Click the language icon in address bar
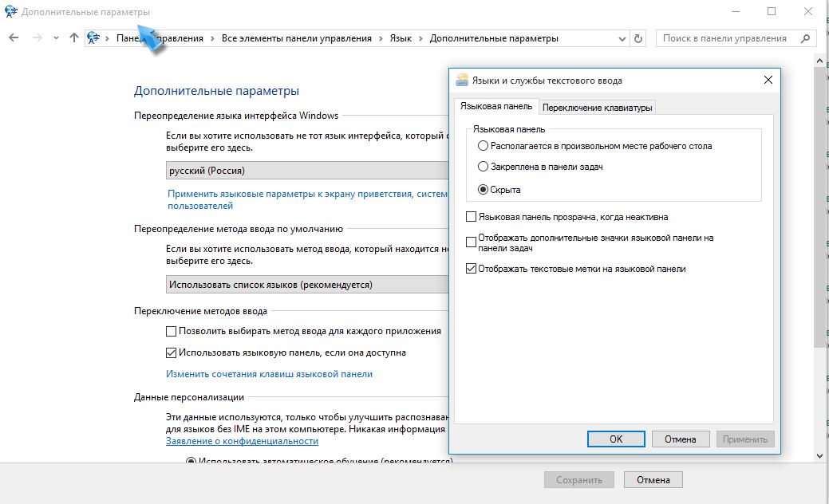The image size is (829, 504). point(93,38)
